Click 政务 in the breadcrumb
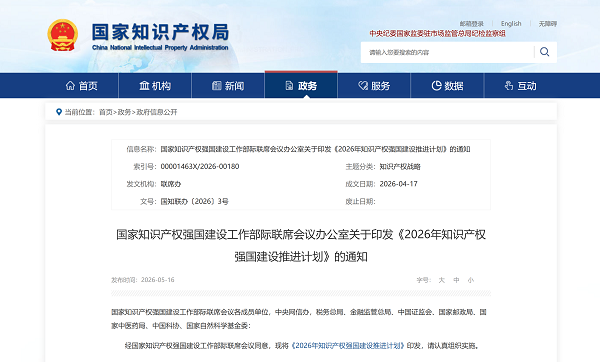 (x=124, y=112)
